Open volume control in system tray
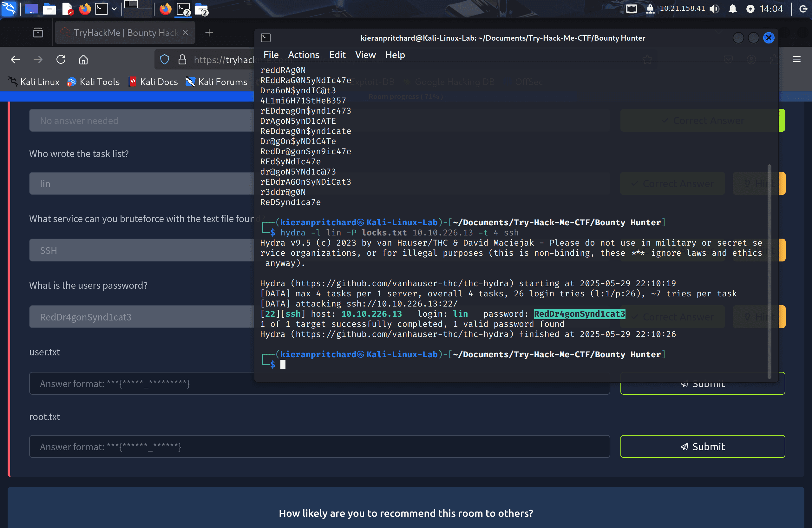This screenshot has width=812, height=528. tap(714, 9)
